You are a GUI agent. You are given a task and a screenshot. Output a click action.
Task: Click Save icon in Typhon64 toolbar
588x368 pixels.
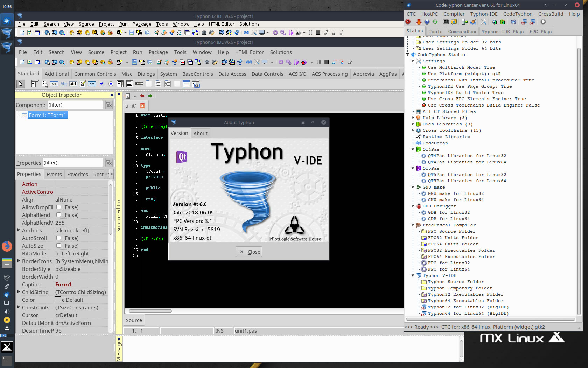point(134,62)
